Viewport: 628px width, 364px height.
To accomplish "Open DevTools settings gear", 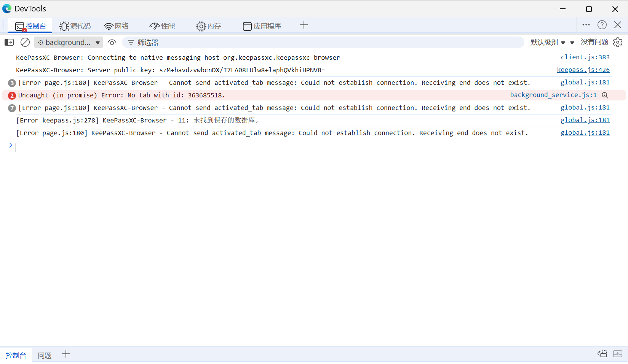I will [x=618, y=42].
